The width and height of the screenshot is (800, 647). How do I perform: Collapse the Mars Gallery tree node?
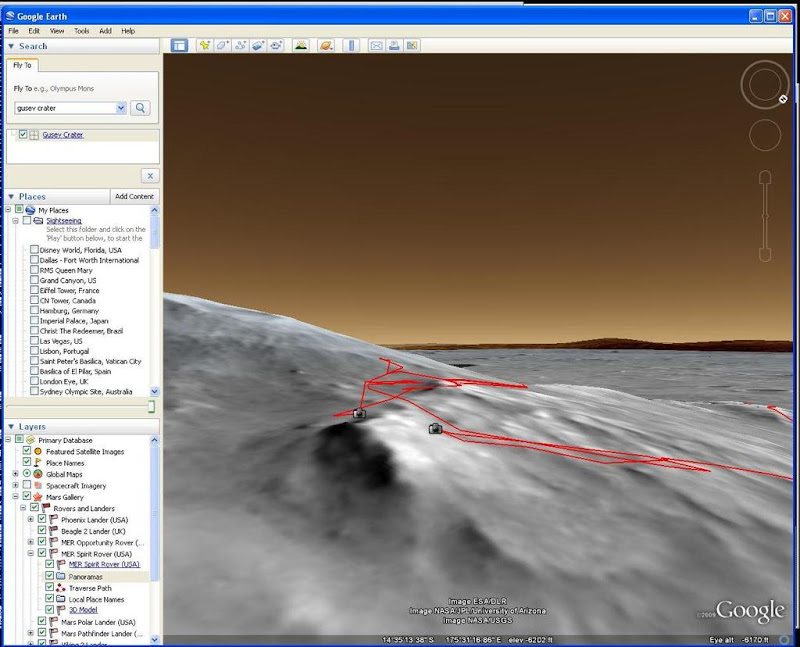coord(14,497)
